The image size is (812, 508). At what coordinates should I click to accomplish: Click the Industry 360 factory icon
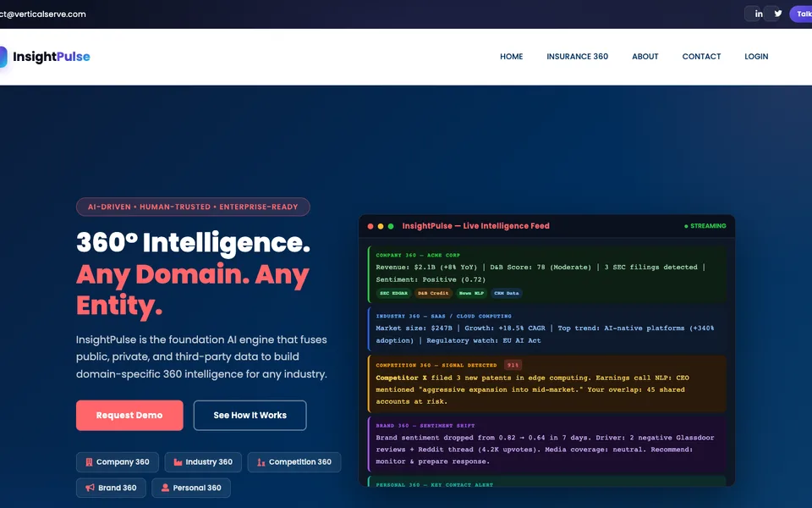coord(178,462)
